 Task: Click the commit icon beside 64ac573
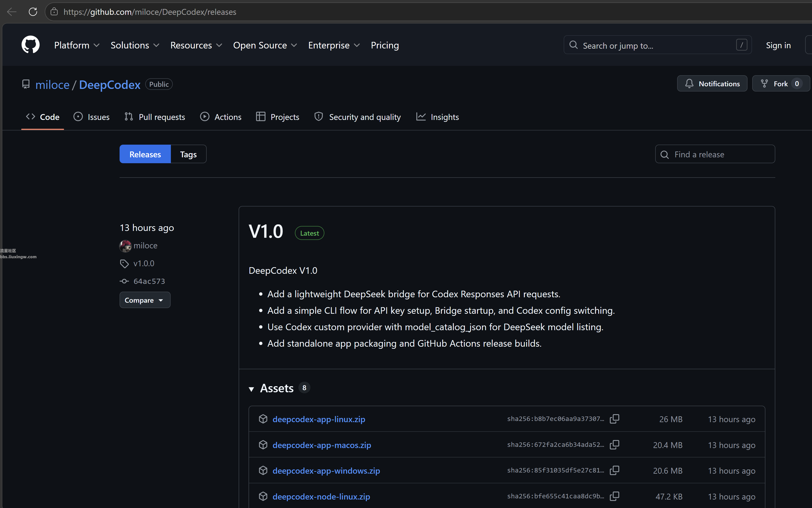click(x=125, y=281)
